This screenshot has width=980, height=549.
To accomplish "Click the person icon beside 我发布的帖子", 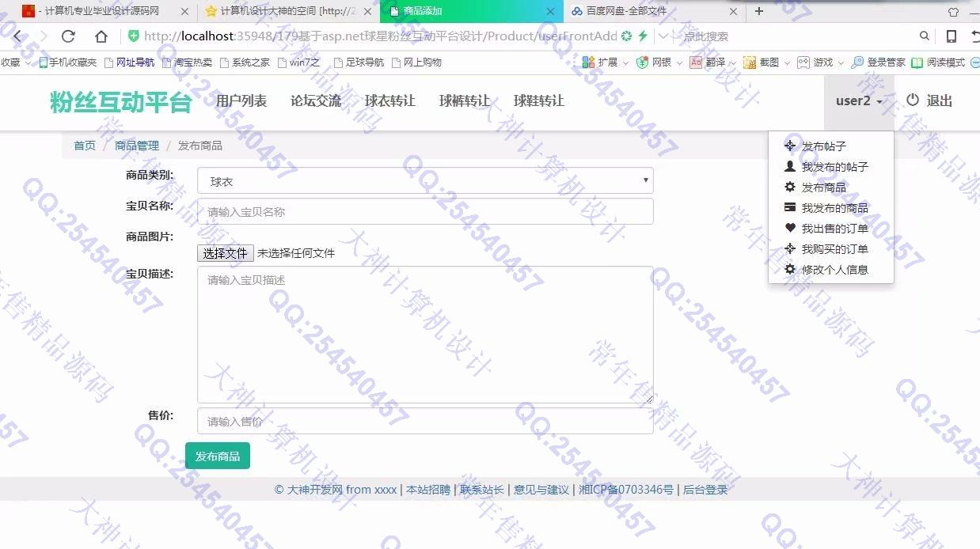I will point(790,167).
